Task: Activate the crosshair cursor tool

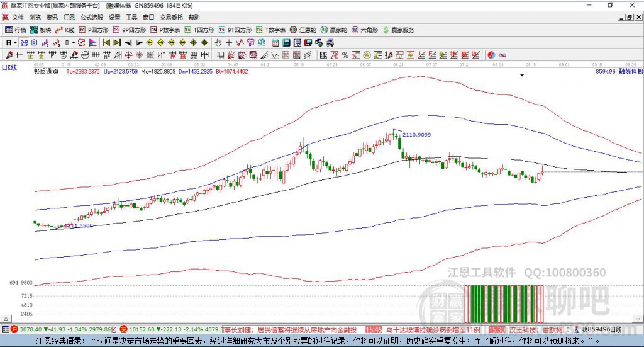Action: pyautogui.click(x=229, y=42)
